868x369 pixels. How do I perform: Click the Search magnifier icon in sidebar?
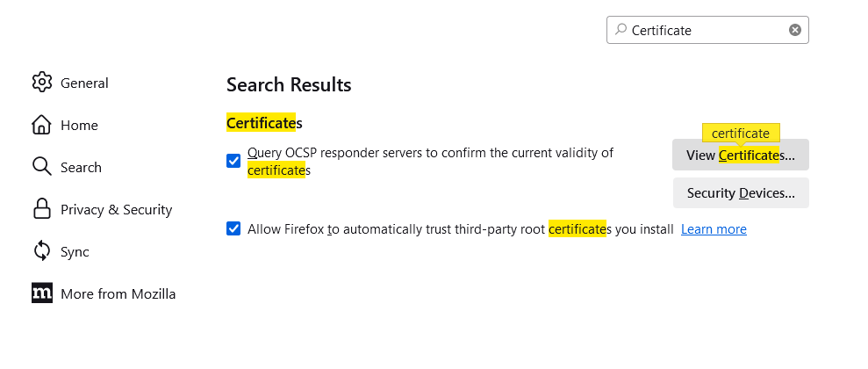click(x=41, y=167)
